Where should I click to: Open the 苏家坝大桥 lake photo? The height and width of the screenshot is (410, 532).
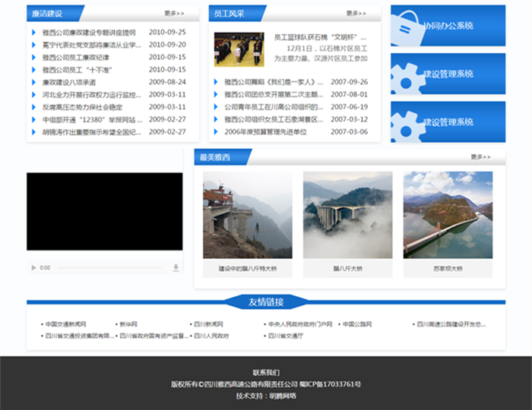[448, 215]
